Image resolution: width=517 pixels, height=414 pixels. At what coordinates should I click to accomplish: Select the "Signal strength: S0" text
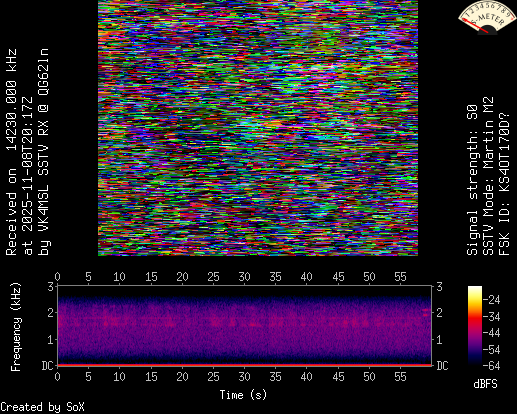[x=473, y=180]
